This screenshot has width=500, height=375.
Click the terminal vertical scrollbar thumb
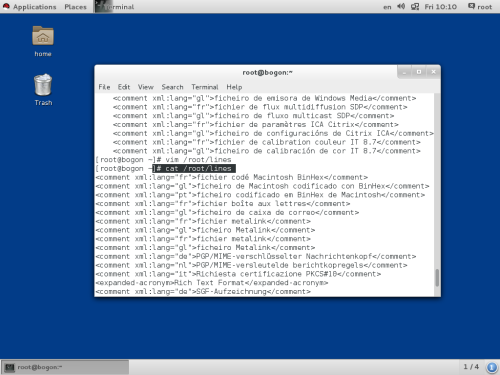tap(437, 277)
